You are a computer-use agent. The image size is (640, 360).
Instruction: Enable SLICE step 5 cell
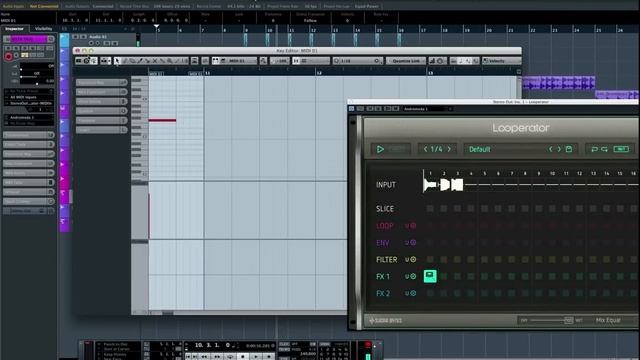point(484,209)
